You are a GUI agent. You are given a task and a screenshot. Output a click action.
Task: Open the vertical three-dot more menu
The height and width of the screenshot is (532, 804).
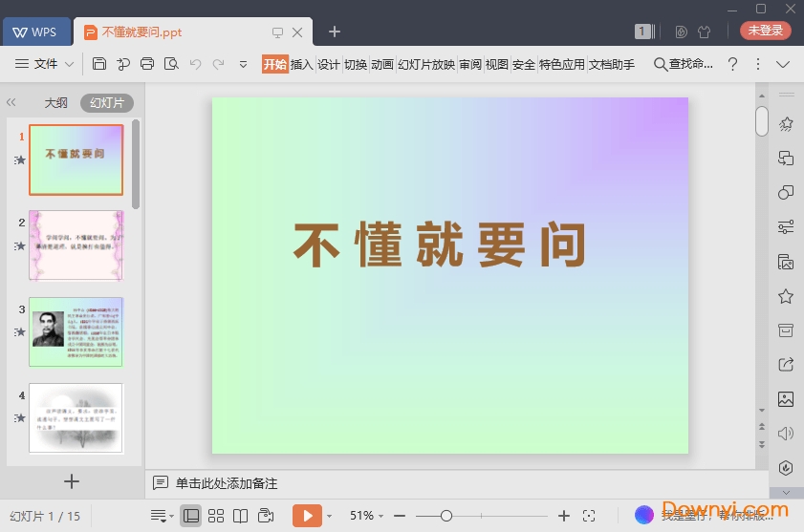[758, 64]
